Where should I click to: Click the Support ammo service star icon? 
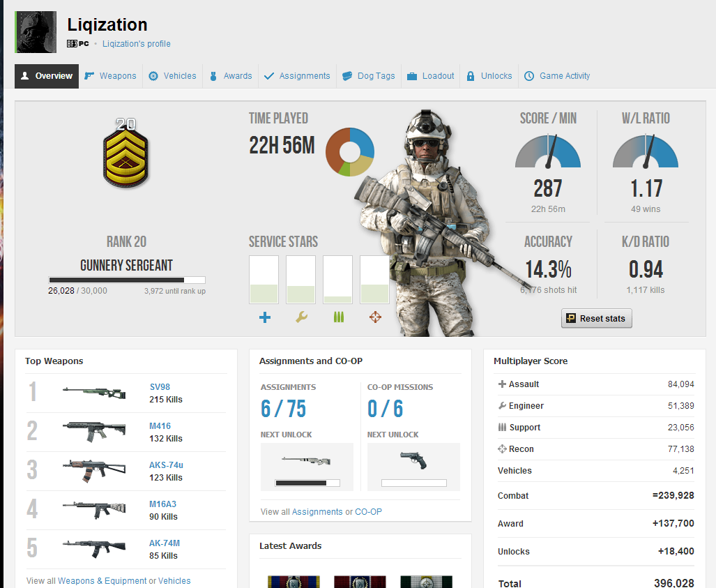(338, 317)
